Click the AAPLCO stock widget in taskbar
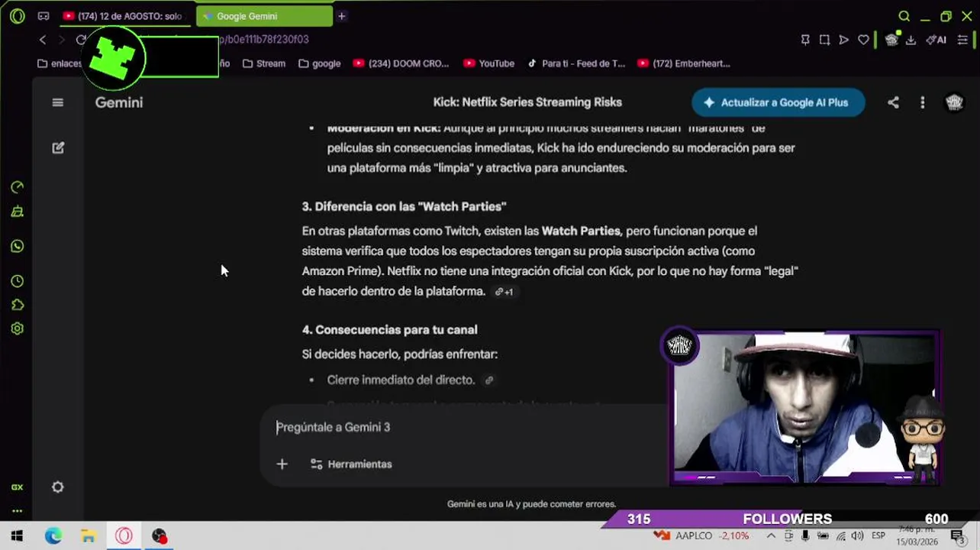The image size is (980, 550). point(701,536)
